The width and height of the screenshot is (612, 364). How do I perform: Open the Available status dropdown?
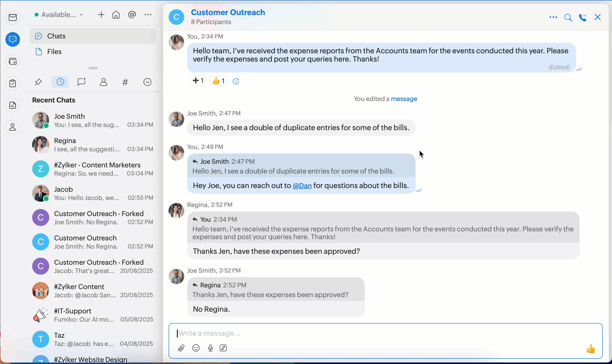(59, 15)
